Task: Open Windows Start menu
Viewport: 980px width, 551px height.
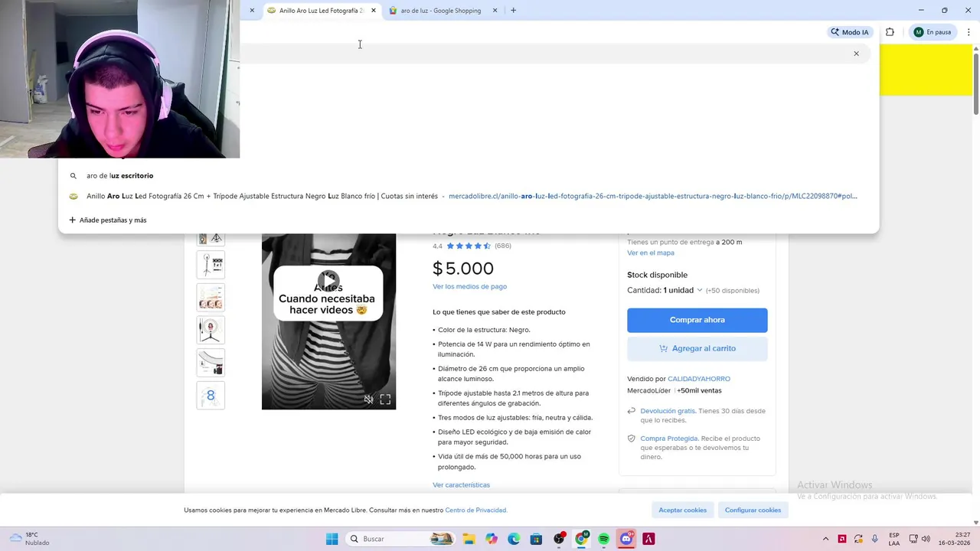Action: click(x=332, y=539)
